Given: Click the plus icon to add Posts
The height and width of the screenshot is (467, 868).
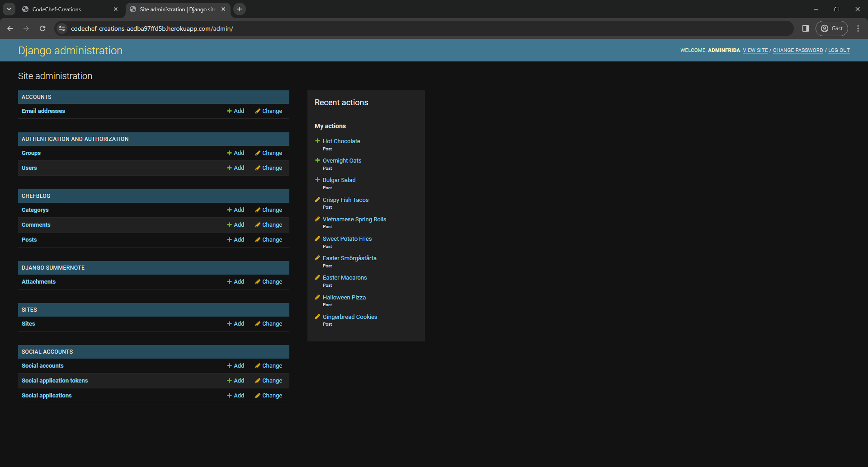Looking at the screenshot, I should click(229, 239).
